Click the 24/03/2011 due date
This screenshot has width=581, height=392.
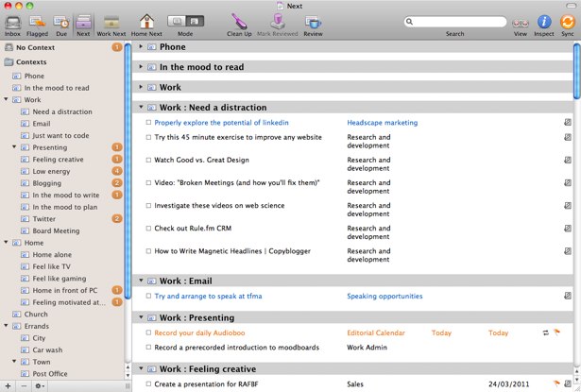tap(509, 383)
